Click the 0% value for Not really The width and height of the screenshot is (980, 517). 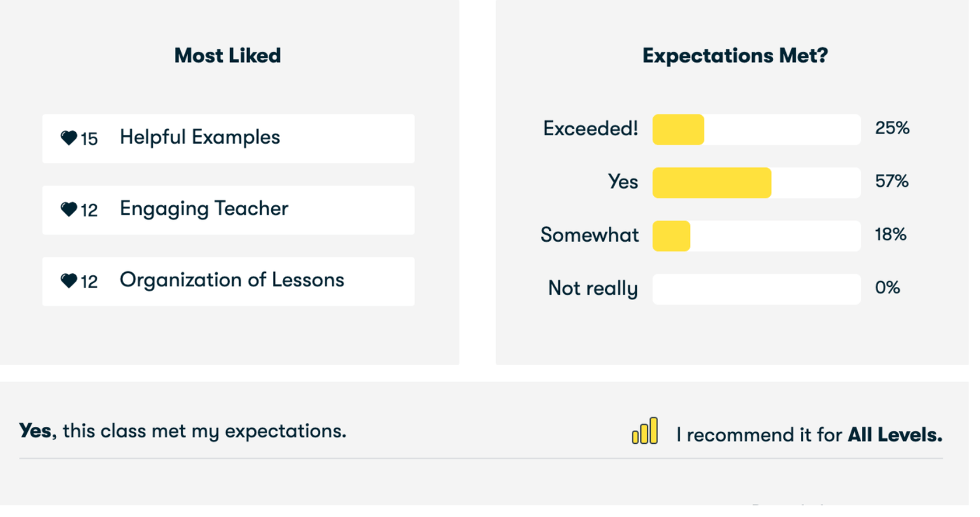click(887, 288)
